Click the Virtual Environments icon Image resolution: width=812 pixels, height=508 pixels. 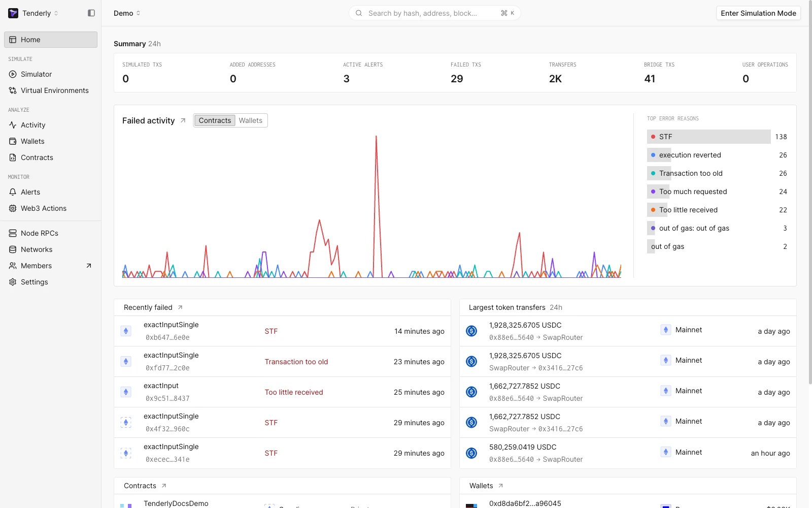(x=13, y=90)
